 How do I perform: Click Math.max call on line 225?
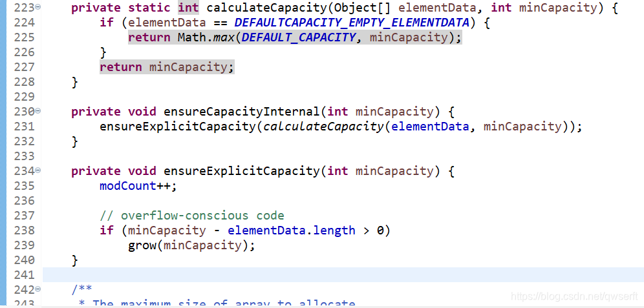click(207, 37)
